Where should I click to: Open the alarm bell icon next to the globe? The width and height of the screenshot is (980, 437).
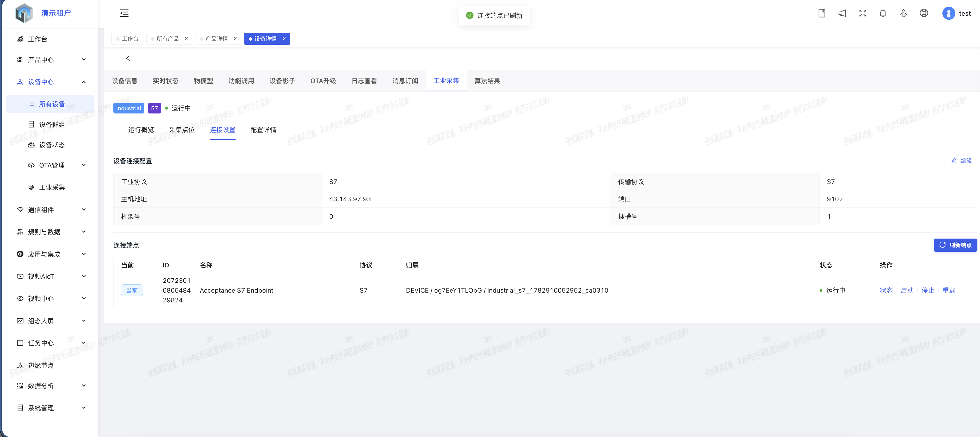pos(904,13)
